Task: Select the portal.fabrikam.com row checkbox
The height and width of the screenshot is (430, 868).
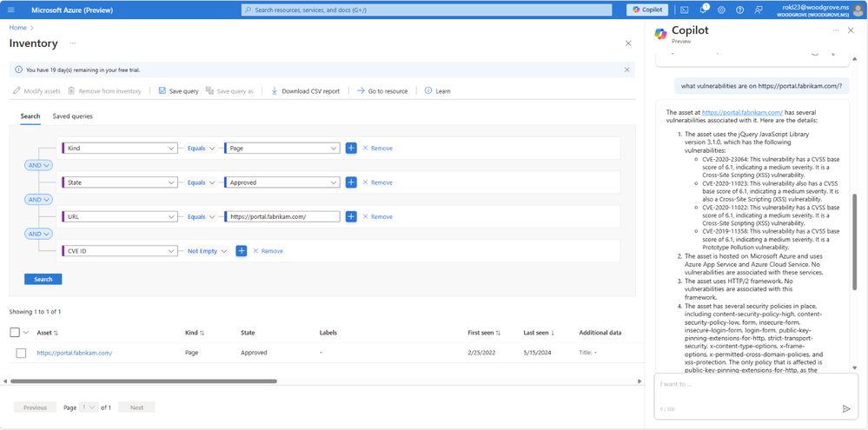Action: tap(21, 353)
